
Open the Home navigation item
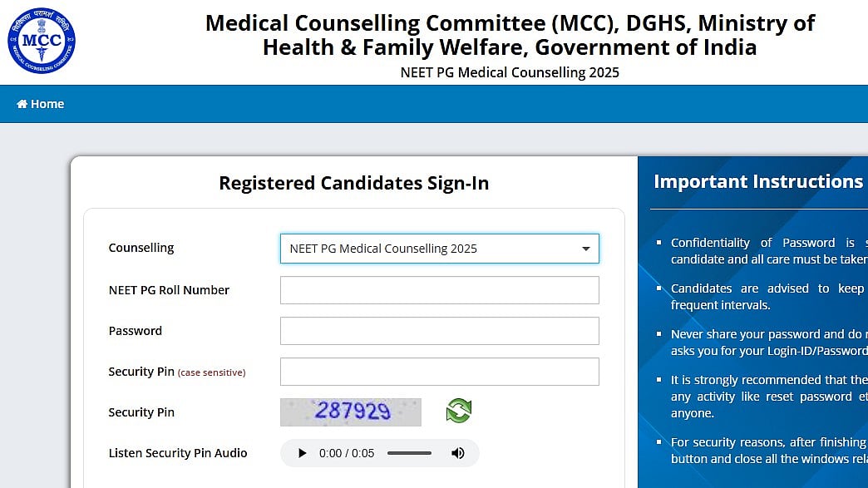point(40,103)
